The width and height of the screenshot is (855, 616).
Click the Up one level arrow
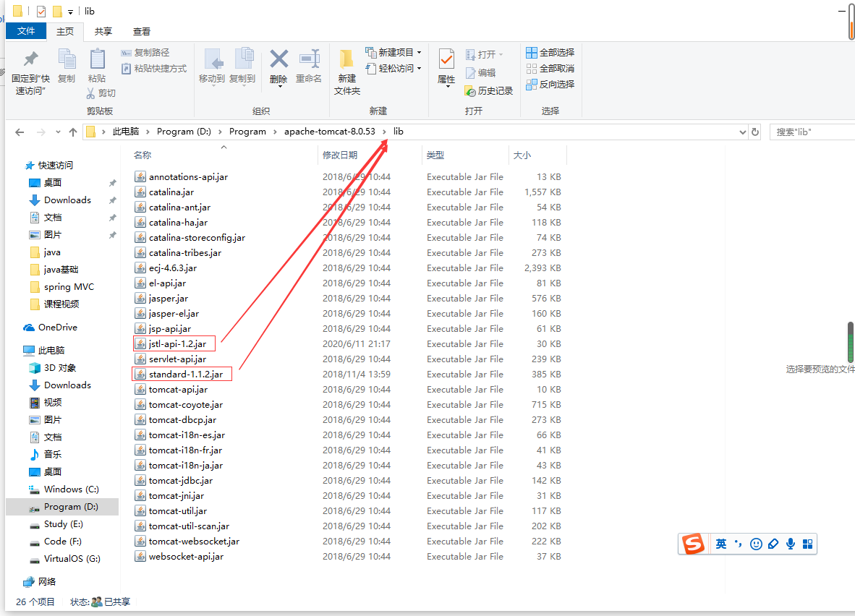tap(73, 132)
